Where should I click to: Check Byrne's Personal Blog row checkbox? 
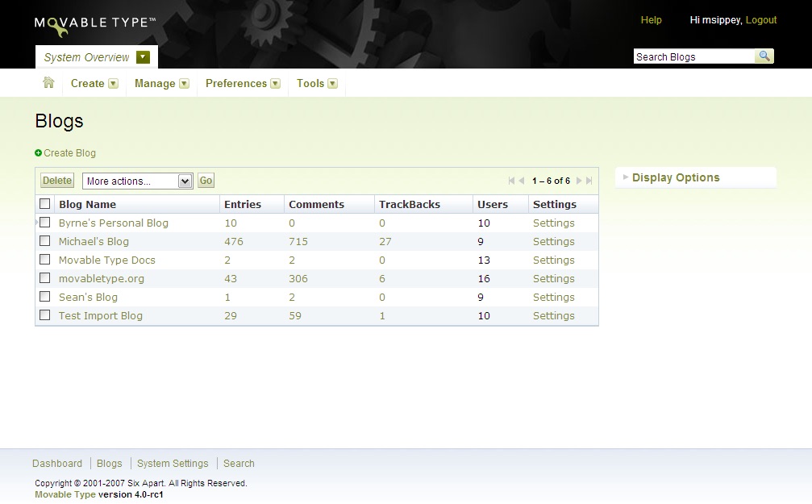click(45, 223)
